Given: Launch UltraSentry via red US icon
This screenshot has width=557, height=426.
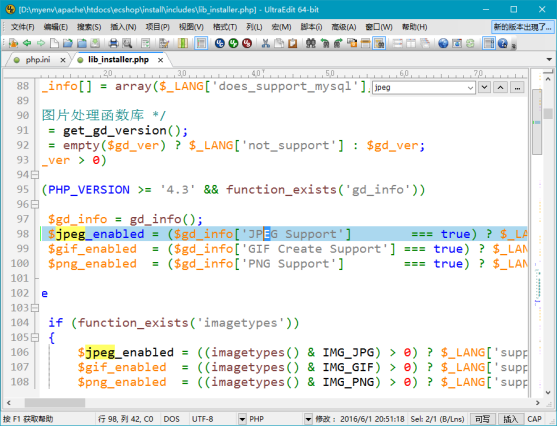Looking at the screenshot, I should [247, 43].
